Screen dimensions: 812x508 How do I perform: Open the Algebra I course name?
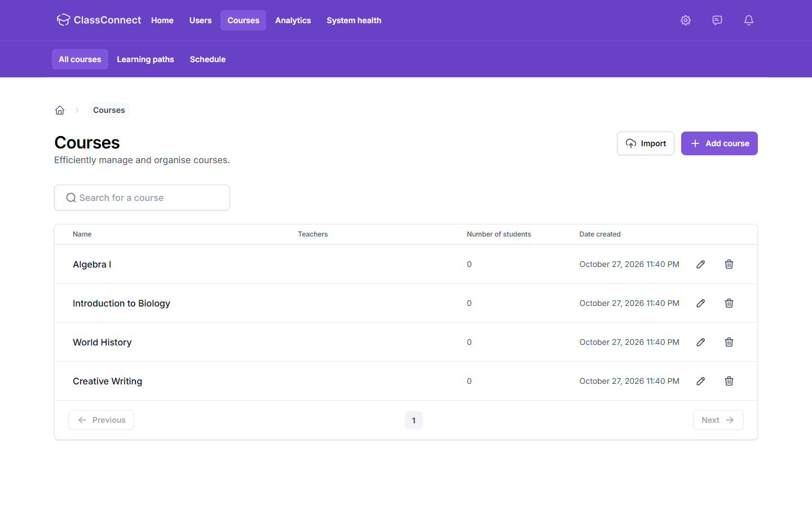[x=92, y=264]
